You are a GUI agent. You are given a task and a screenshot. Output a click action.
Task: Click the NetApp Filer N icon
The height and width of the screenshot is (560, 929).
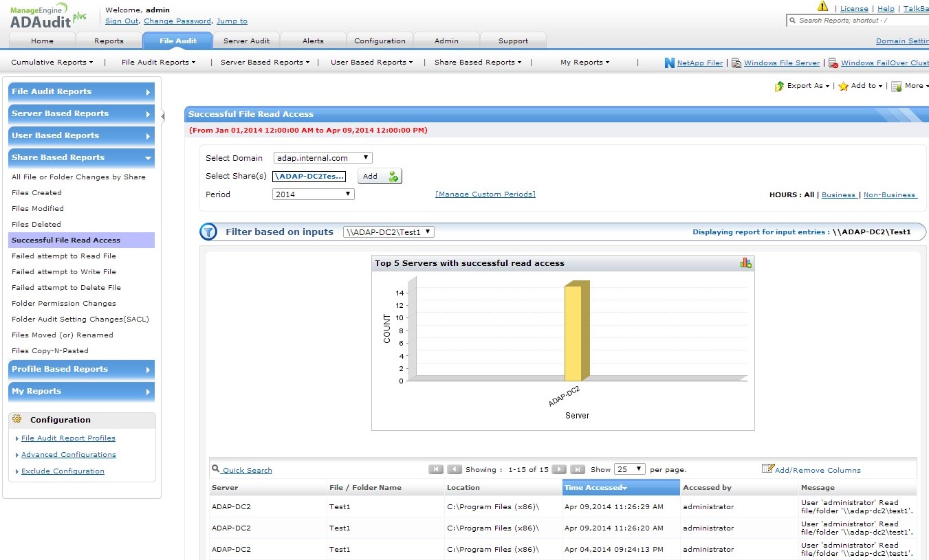pos(670,63)
